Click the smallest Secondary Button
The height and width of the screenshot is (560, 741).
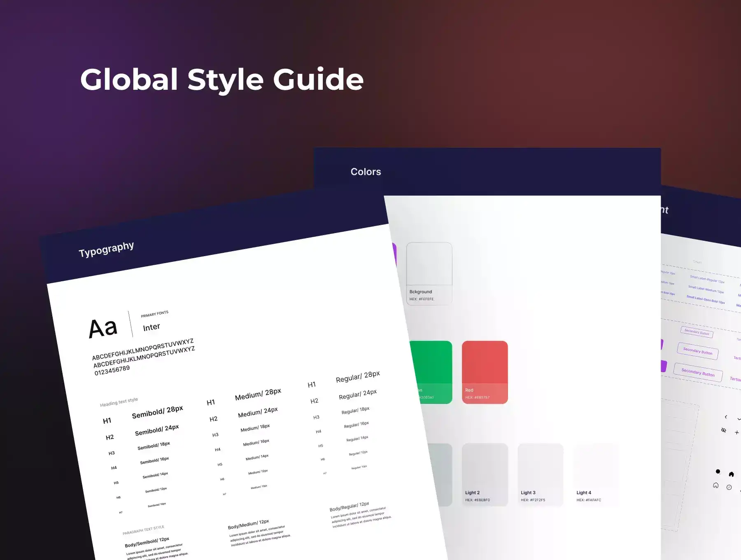tap(697, 332)
